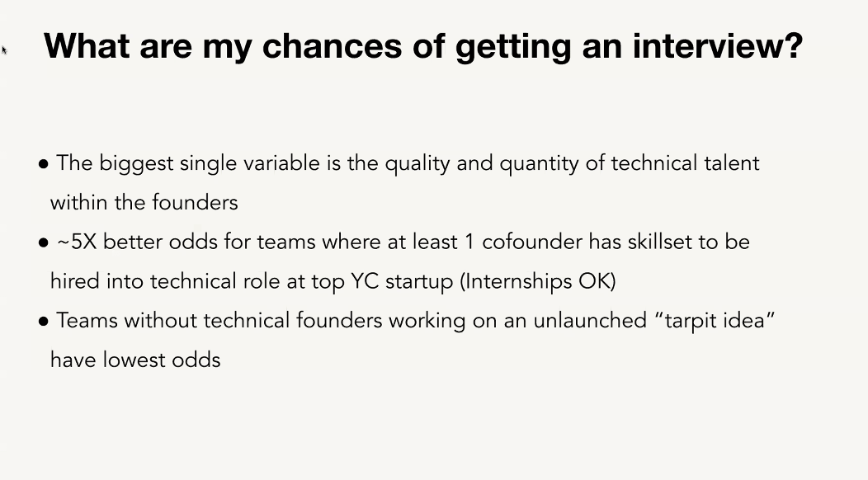Click the words "technical talent" in first bullet
The width and height of the screenshot is (868, 480).
pyautogui.click(x=686, y=163)
